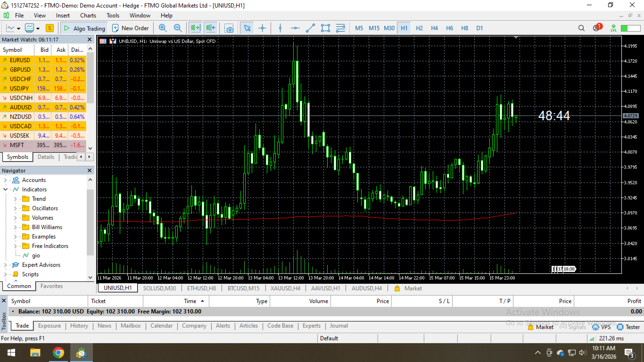Select the shapes drawing tool

[x=325, y=28]
